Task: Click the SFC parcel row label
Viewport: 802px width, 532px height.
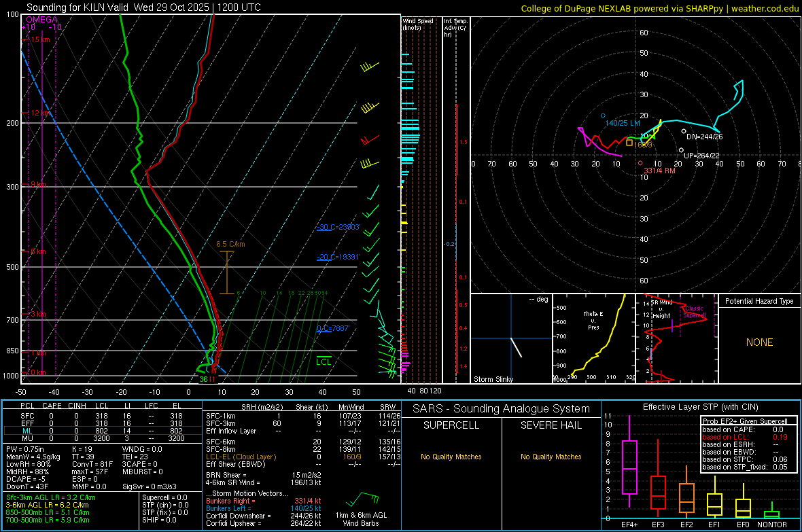Action: click(27, 416)
